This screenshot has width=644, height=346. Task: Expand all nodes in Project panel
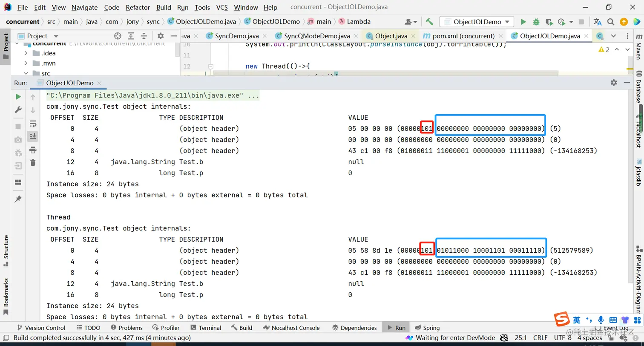tap(131, 36)
